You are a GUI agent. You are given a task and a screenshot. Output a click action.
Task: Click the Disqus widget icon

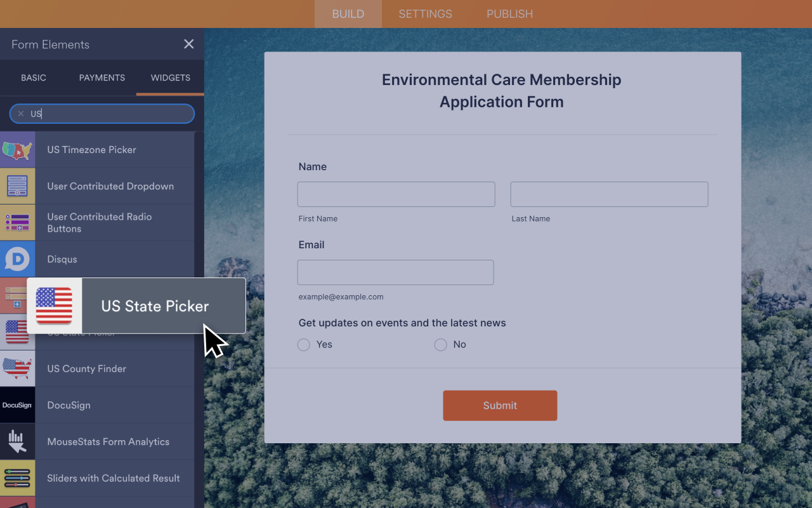click(17, 259)
